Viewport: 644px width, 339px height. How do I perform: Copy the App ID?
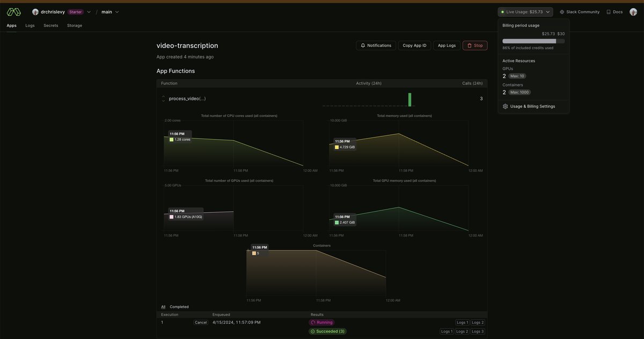(414, 46)
